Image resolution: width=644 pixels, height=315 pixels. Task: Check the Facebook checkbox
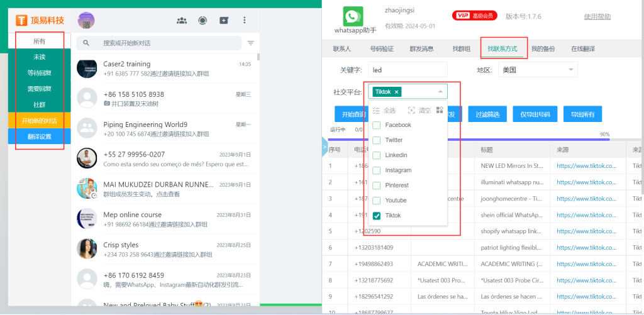(377, 125)
